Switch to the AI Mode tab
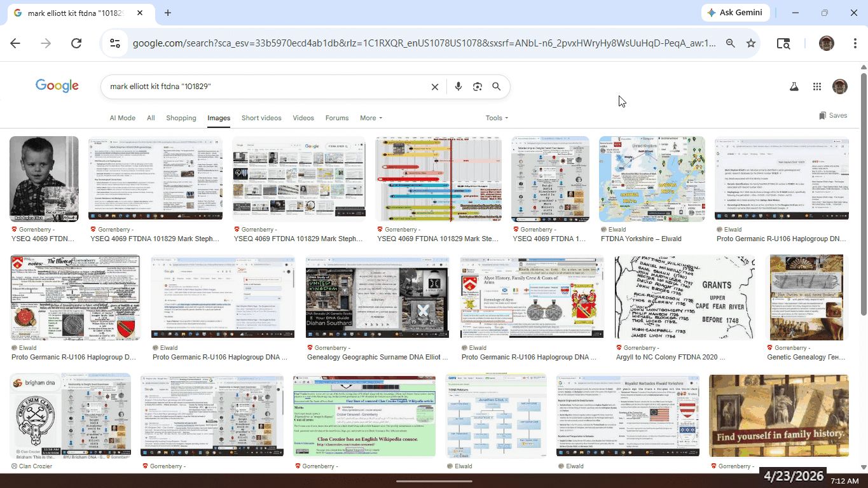Viewport: 868px width, 488px height. 122,118
